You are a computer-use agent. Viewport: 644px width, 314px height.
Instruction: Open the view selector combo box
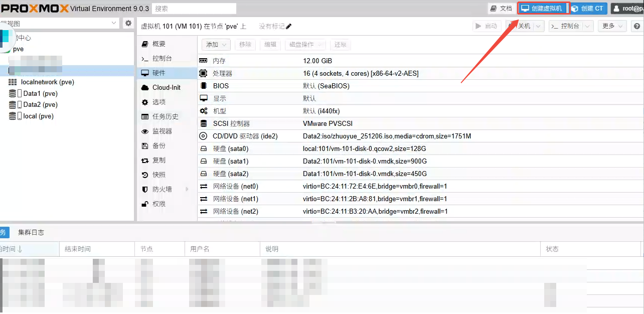coord(60,23)
